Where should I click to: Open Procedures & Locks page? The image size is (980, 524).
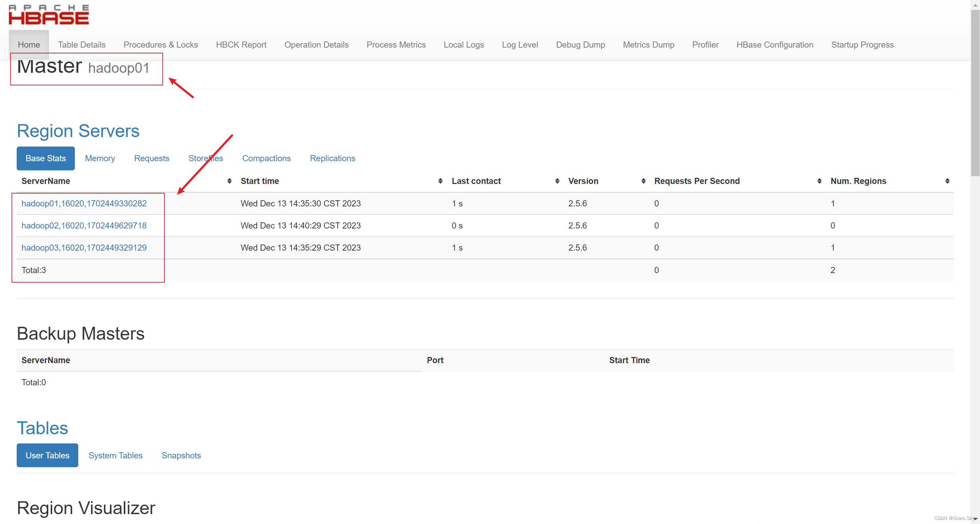point(161,45)
